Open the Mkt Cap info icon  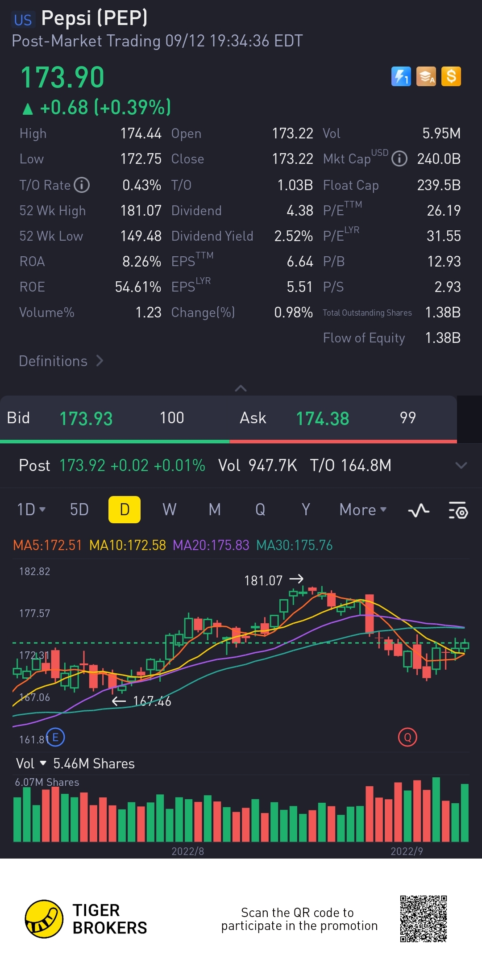399,158
